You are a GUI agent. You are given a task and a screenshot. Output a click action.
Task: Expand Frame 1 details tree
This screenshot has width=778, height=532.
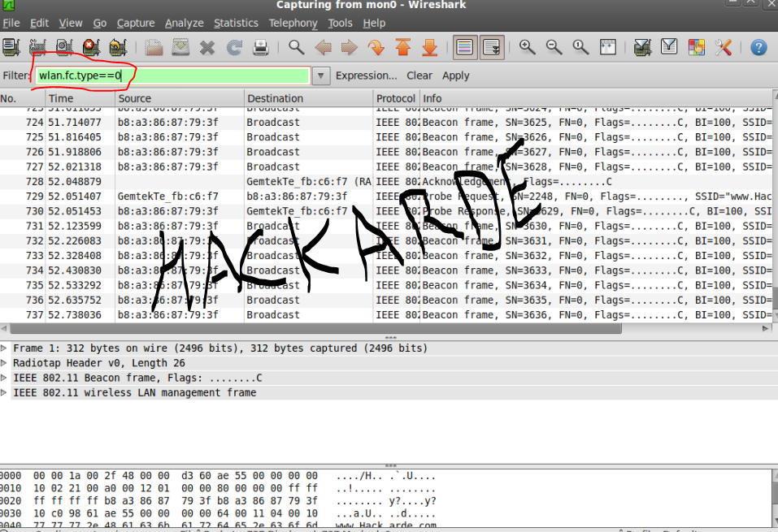pos(4,348)
